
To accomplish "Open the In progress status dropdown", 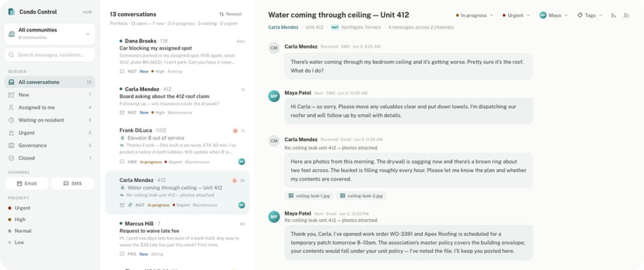I will pyautogui.click(x=474, y=15).
